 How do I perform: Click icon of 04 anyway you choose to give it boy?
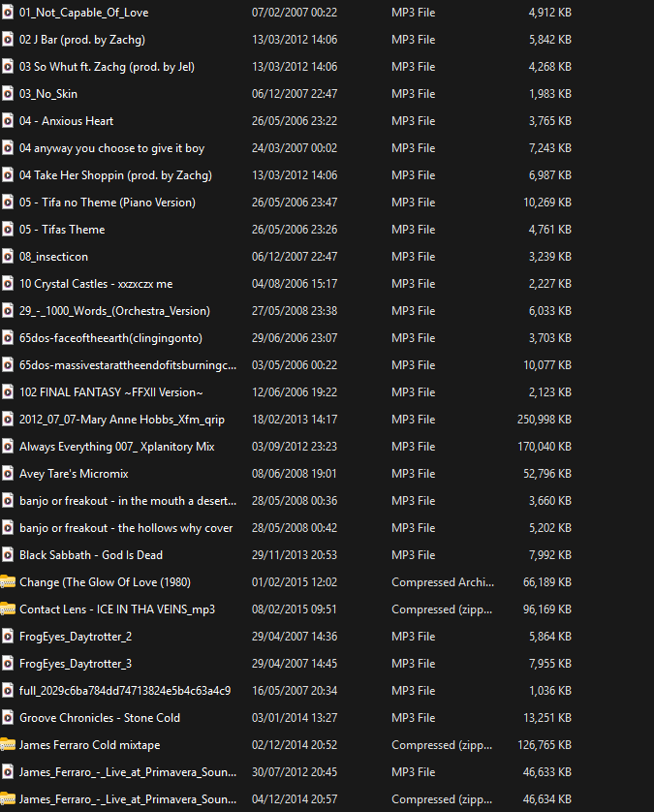(8, 148)
